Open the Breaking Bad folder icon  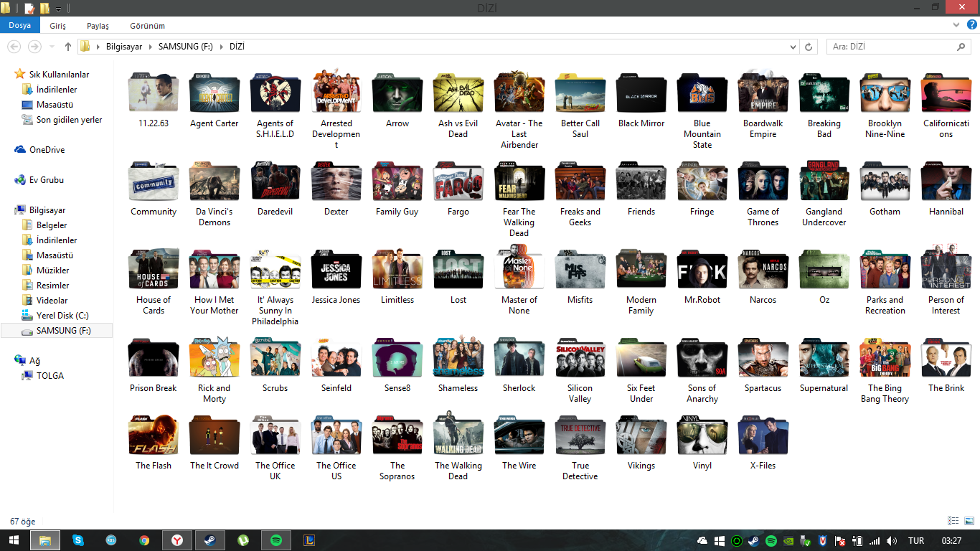(x=824, y=93)
